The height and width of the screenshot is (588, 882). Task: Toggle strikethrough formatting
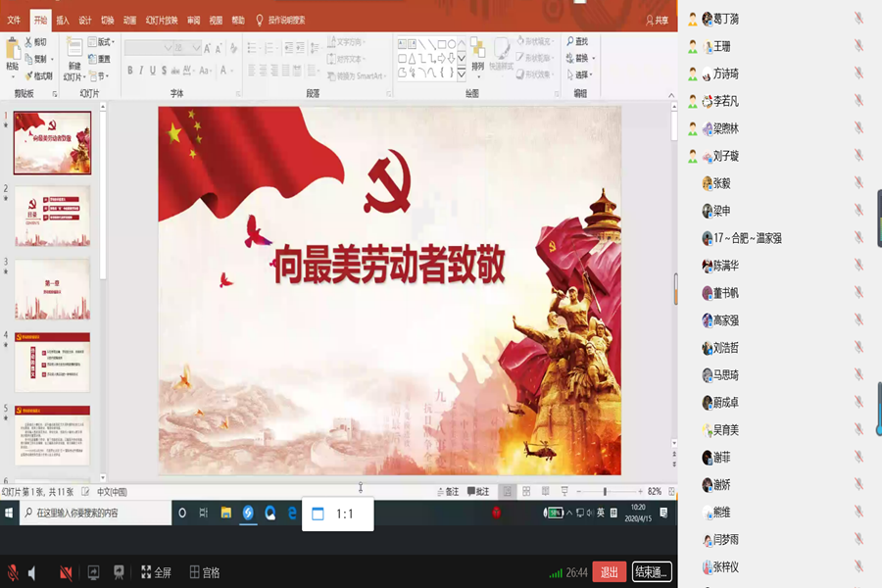(175, 71)
